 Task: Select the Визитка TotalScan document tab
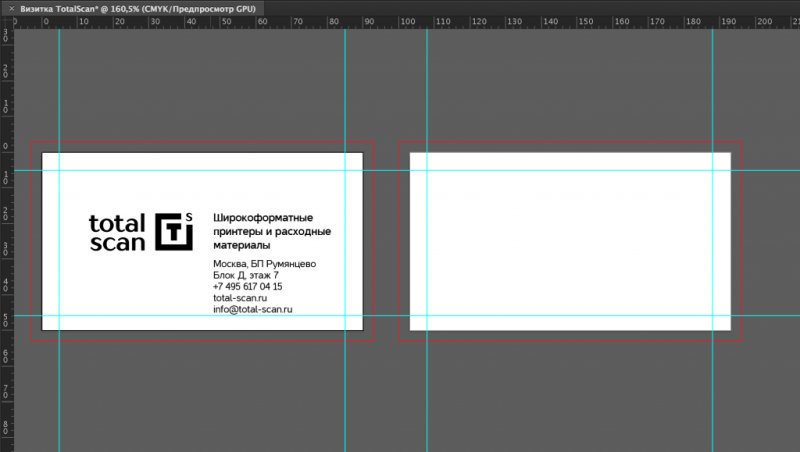click(x=135, y=9)
